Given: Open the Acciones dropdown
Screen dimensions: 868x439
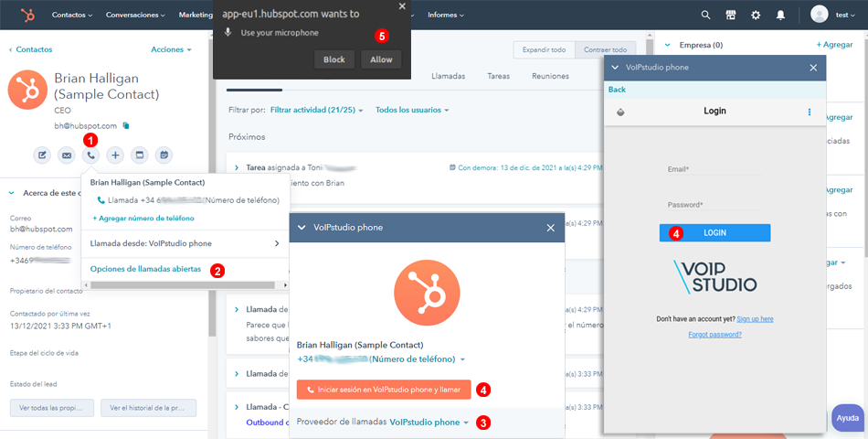Looking at the screenshot, I should click(x=171, y=49).
